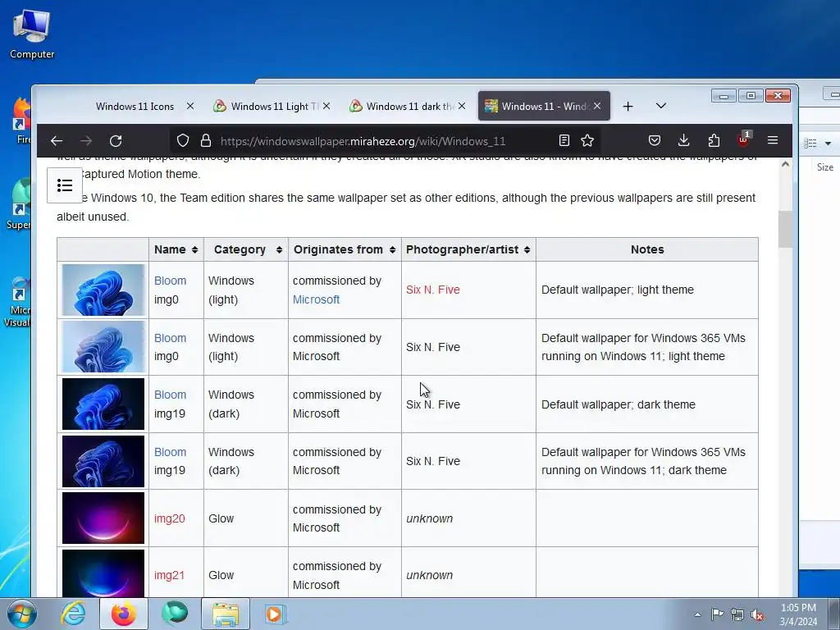
Task: Click the Action Center flag tray icon
Action: coord(717,614)
